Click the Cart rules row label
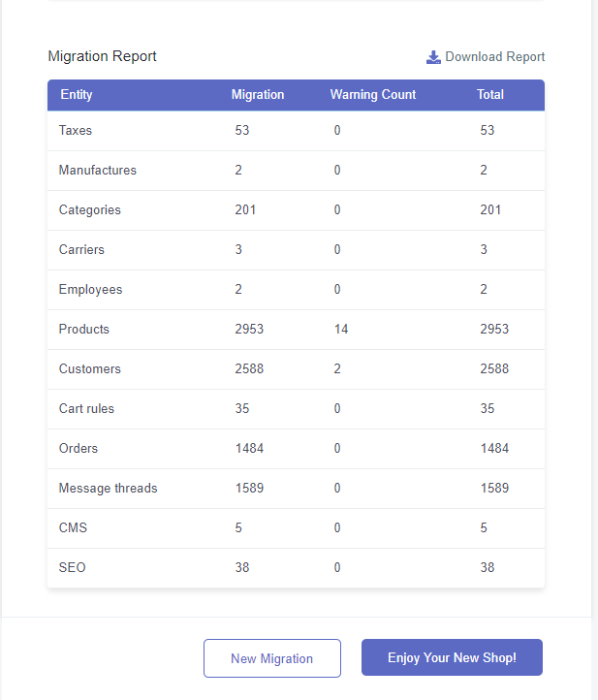The width and height of the screenshot is (598, 700). click(x=86, y=409)
